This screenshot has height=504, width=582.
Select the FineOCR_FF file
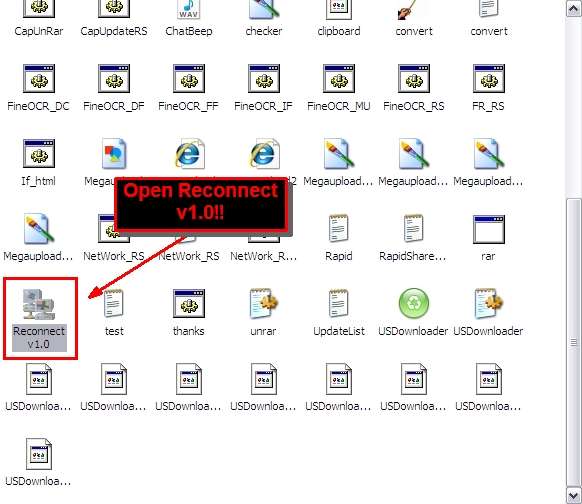point(189,79)
